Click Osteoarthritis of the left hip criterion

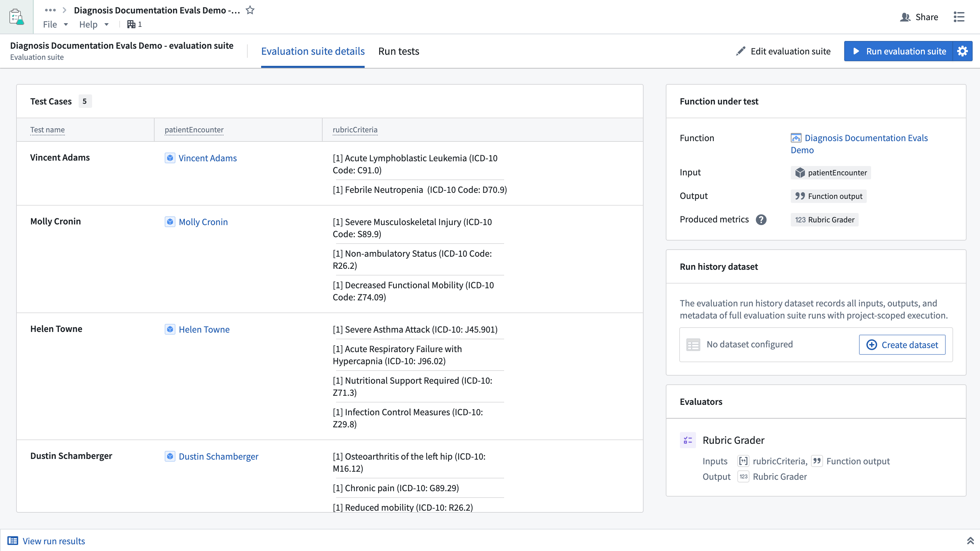[x=409, y=462]
